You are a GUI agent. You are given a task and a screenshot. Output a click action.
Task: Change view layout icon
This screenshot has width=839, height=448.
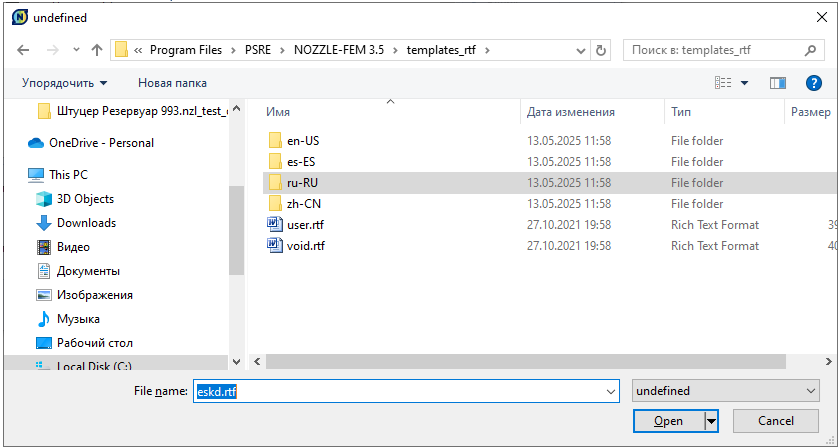click(723, 83)
